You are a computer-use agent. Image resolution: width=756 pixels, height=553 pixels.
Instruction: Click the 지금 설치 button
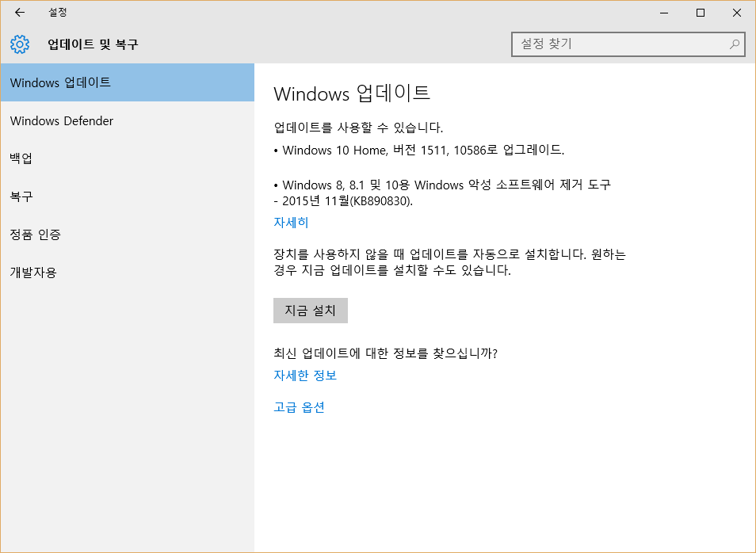[x=311, y=311]
